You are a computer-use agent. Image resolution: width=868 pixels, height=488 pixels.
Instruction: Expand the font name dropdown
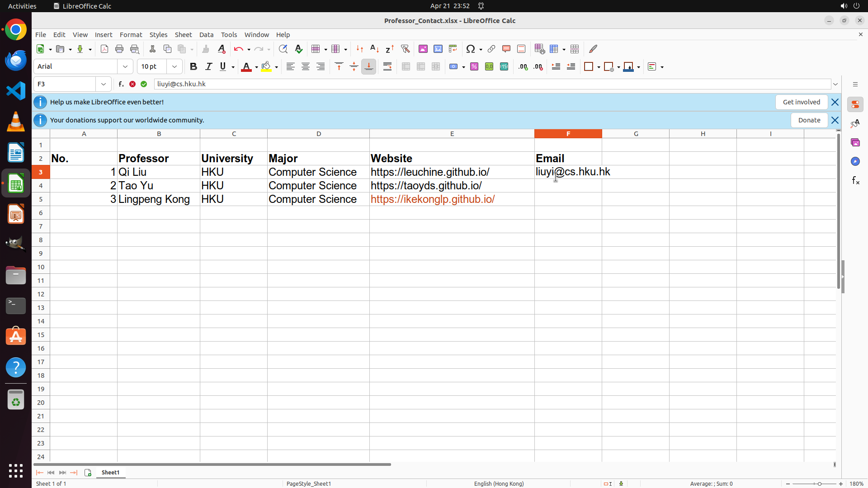click(x=125, y=66)
